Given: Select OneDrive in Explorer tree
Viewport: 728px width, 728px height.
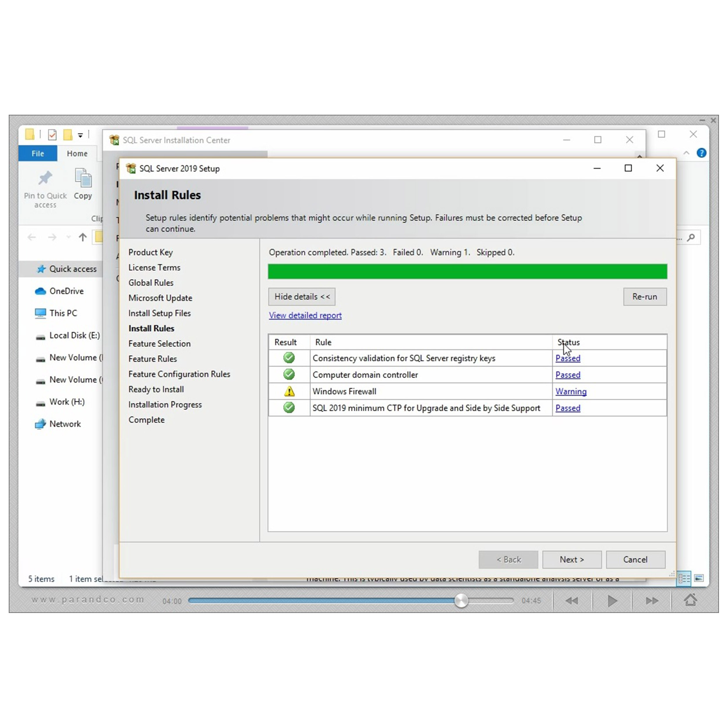Looking at the screenshot, I should 59,291.
